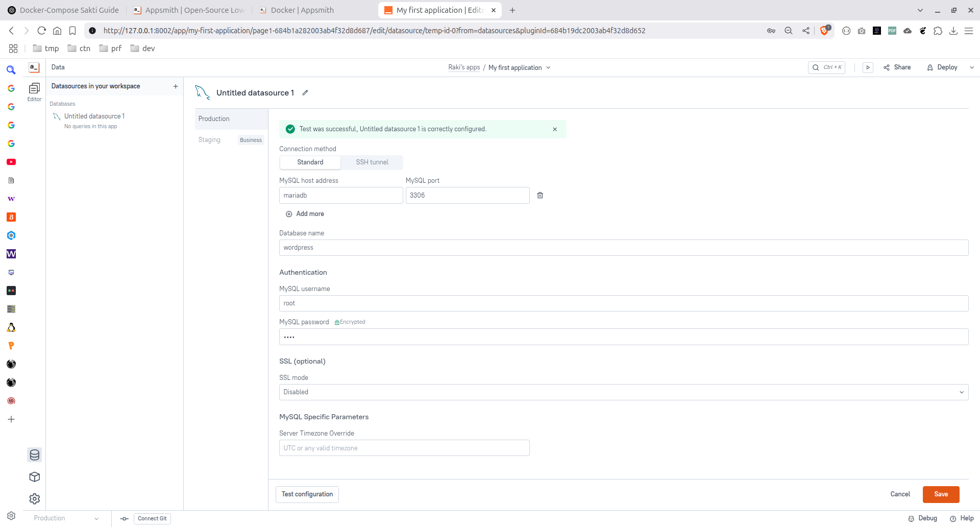The height and width of the screenshot is (527, 980).
Task: Open the browser downloads icon
Action: (x=953, y=31)
